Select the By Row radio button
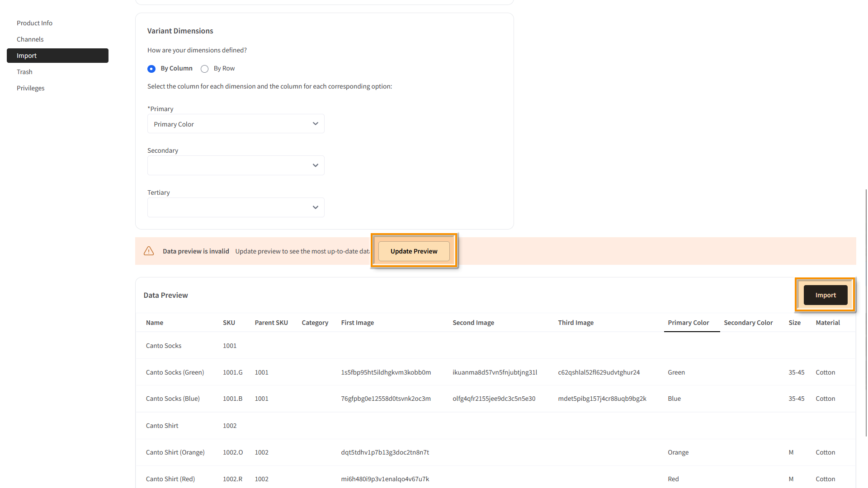 (205, 69)
